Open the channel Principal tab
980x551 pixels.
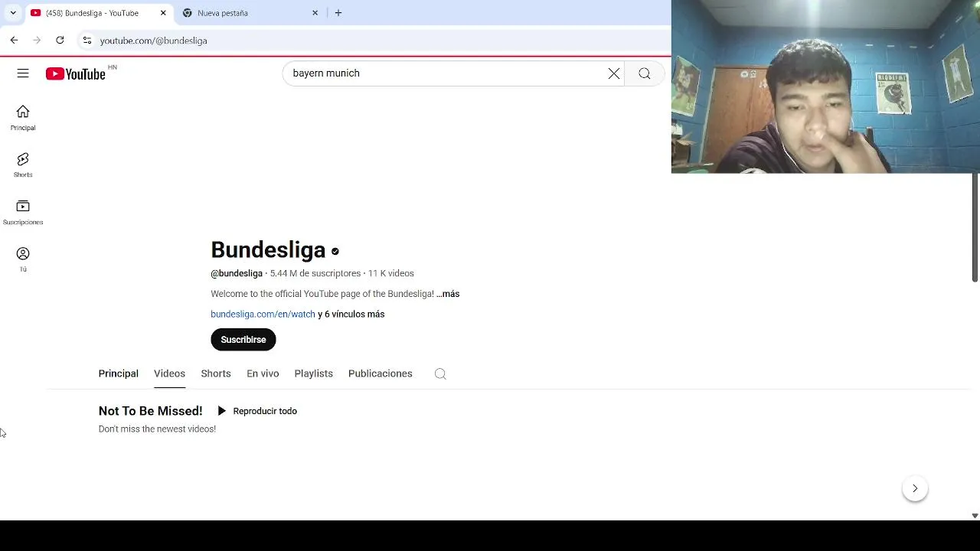(x=119, y=373)
